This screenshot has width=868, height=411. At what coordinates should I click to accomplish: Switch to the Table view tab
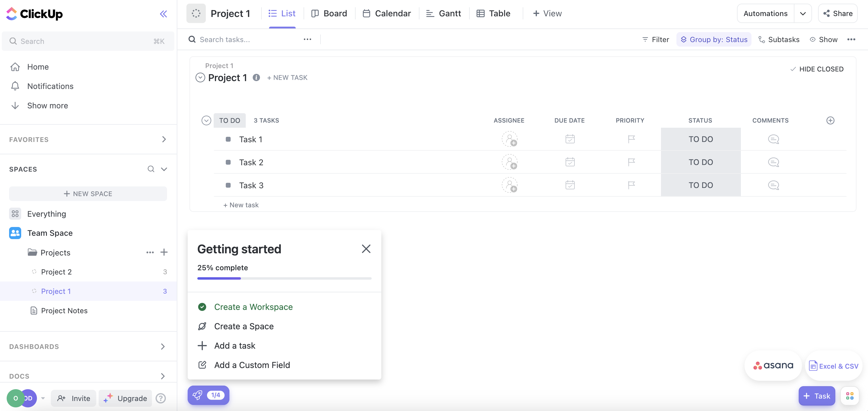click(493, 13)
